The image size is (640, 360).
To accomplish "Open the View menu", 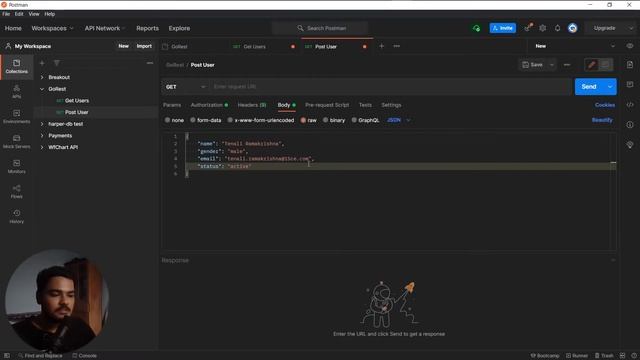I will tap(34, 14).
